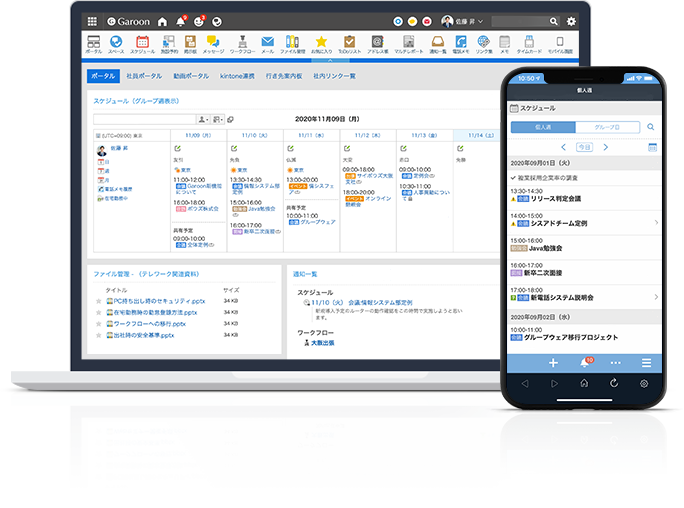Star the ワークフローへの移行.pptx file
The width and height of the screenshot is (684, 508).
pos(98,324)
